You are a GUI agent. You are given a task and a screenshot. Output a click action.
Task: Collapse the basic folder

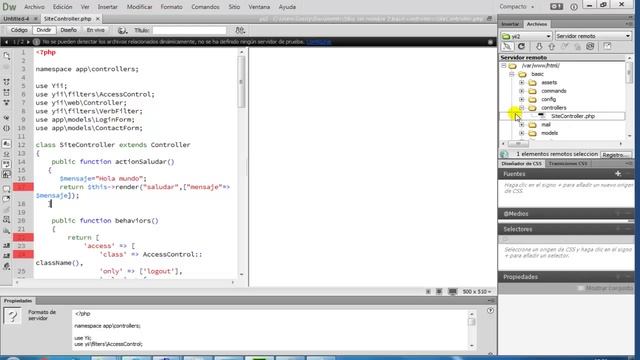tap(511, 74)
